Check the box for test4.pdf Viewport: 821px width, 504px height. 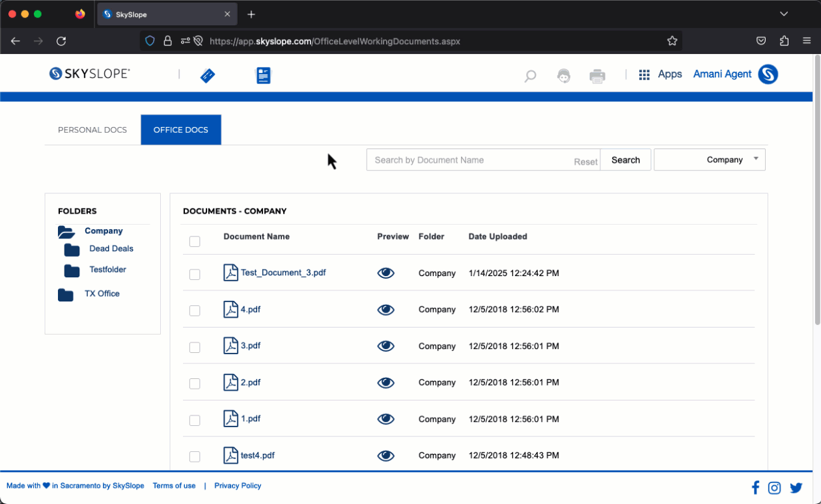195,457
